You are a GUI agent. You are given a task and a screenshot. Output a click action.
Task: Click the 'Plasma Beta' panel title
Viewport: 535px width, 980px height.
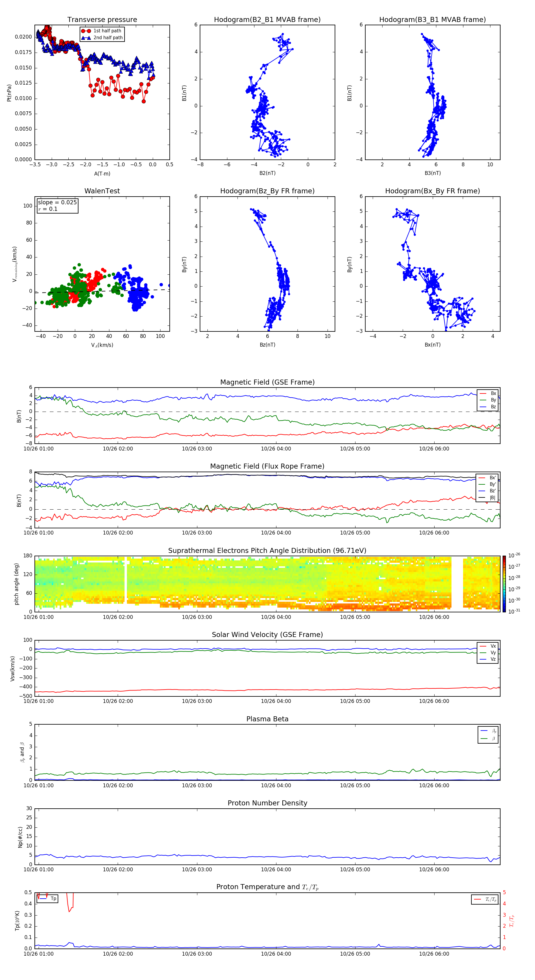point(267,719)
